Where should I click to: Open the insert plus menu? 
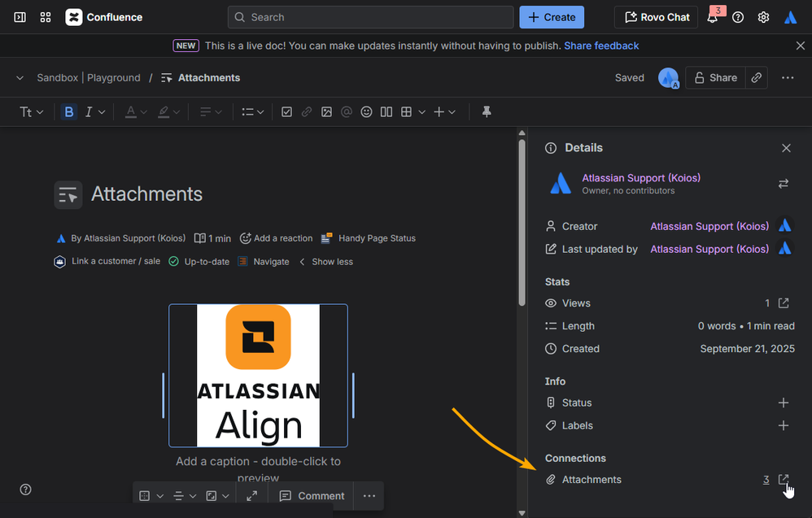point(444,111)
